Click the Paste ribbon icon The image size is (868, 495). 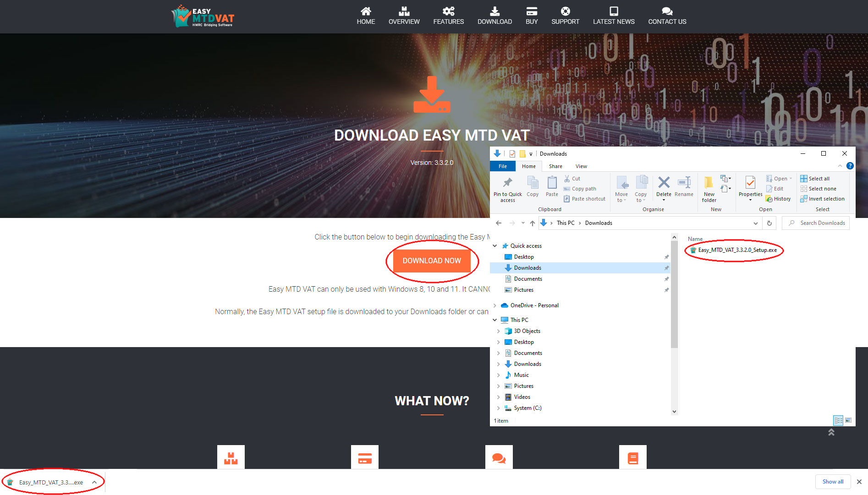pyautogui.click(x=552, y=186)
